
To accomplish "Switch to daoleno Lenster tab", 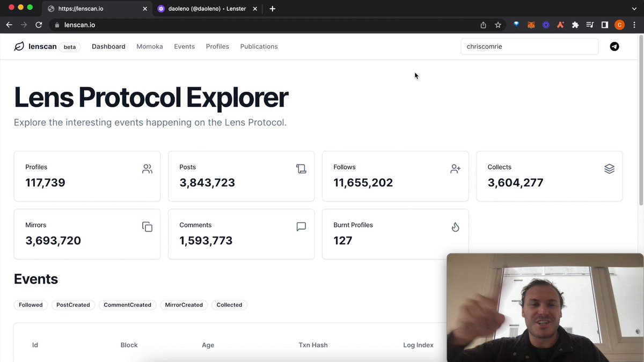I will (x=207, y=9).
